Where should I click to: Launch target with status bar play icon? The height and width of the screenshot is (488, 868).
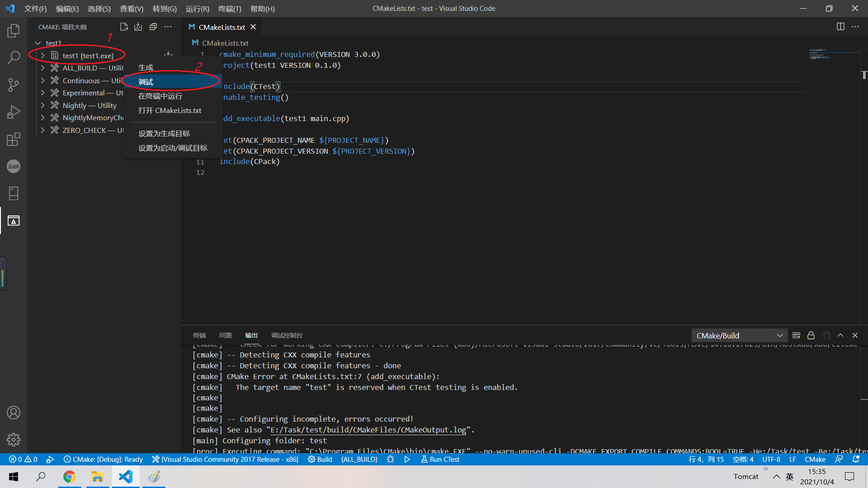click(407, 459)
